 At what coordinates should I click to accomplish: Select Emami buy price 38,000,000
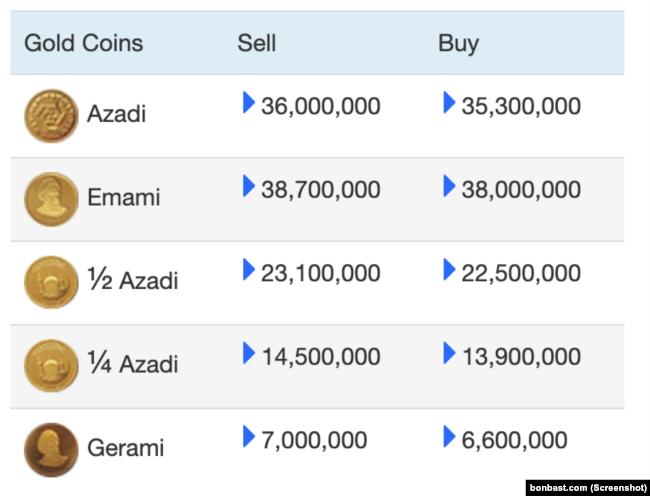521,190
